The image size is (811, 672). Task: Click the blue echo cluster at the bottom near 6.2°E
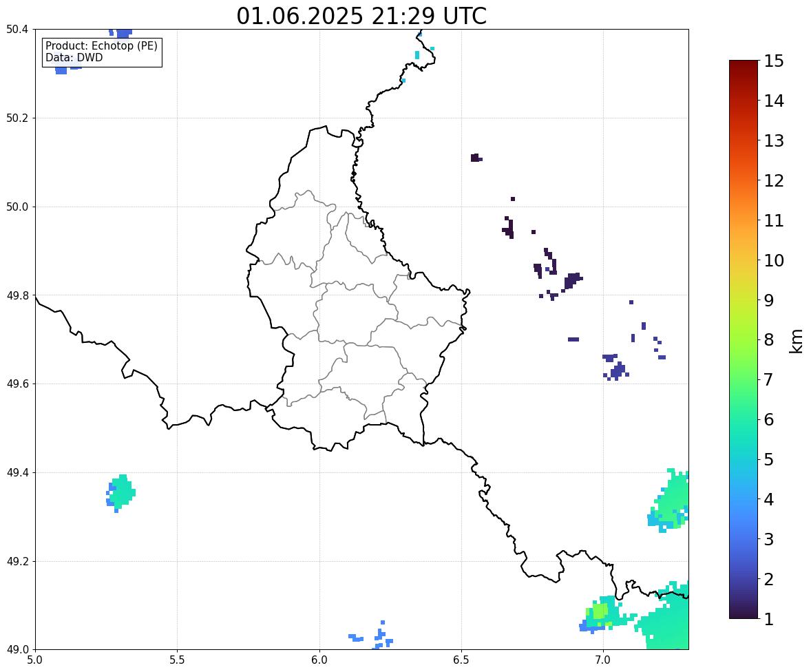pyautogui.click(x=382, y=637)
